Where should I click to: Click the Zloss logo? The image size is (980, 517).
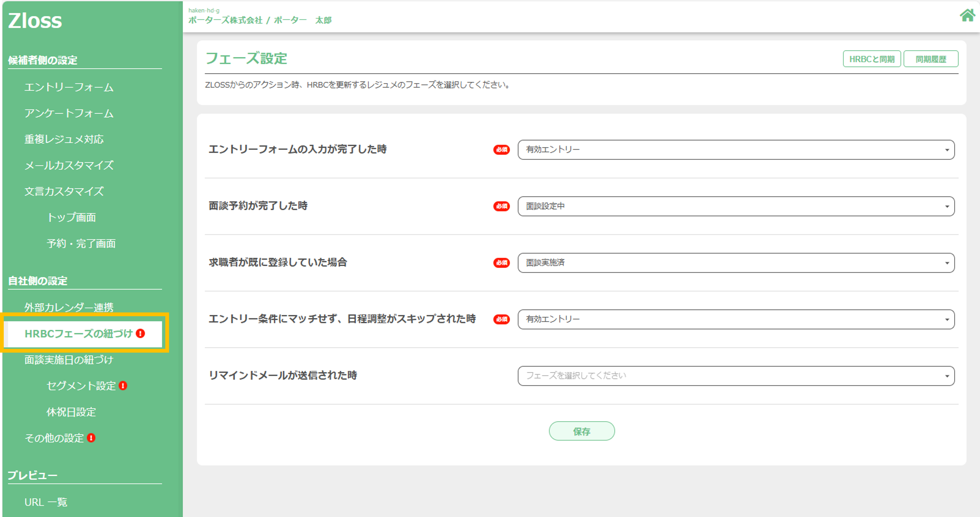[35, 21]
